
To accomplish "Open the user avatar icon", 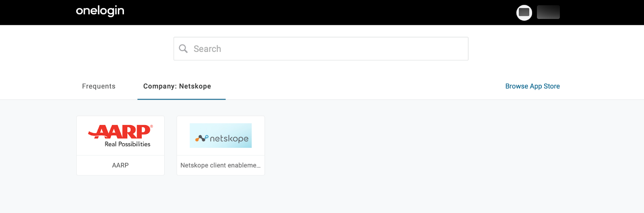I will (x=524, y=12).
